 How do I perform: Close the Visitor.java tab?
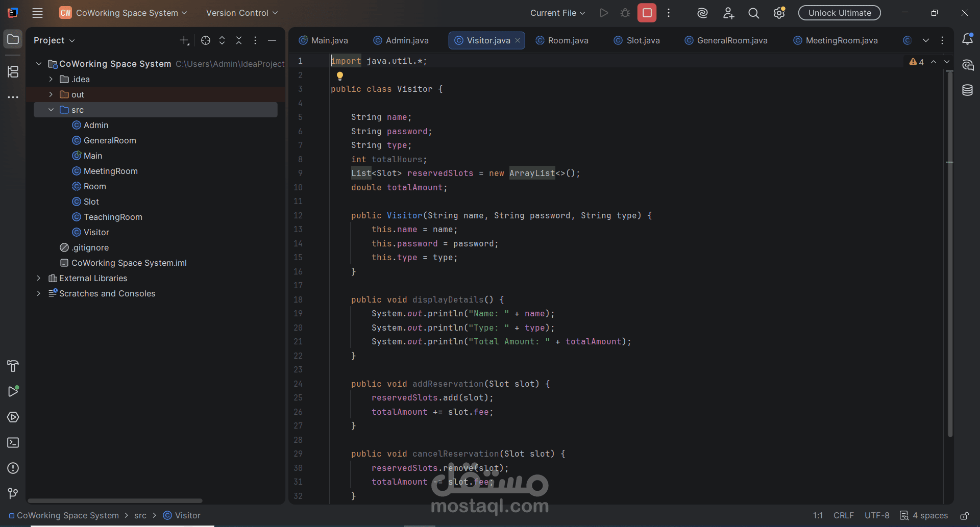tap(518, 40)
